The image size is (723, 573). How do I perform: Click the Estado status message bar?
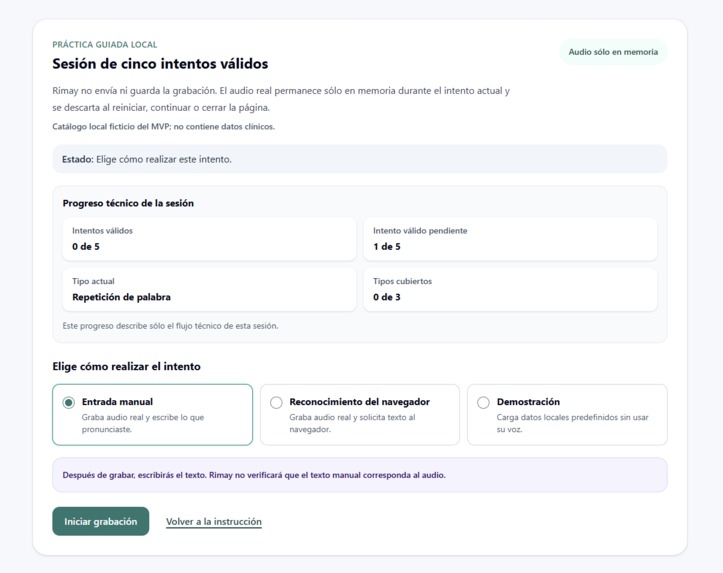[360, 159]
